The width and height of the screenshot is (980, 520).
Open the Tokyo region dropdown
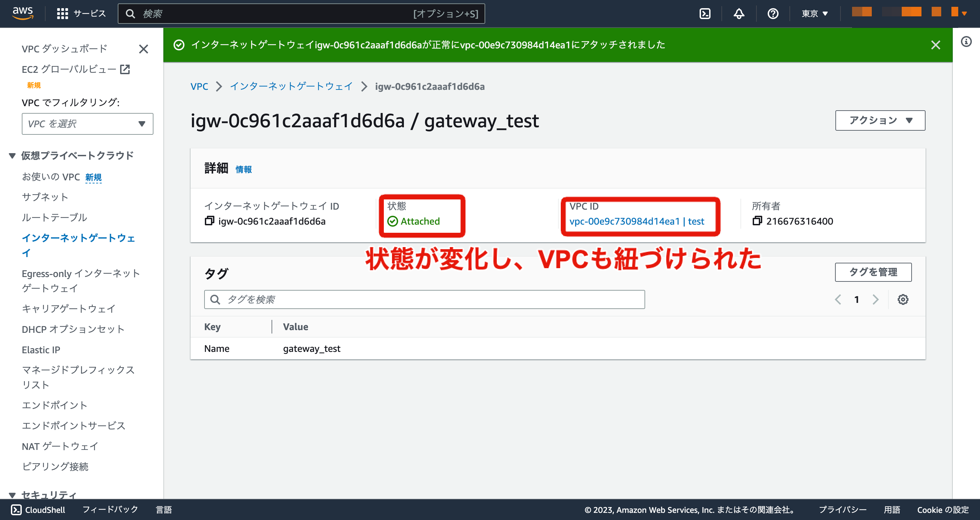click(815, 14)
